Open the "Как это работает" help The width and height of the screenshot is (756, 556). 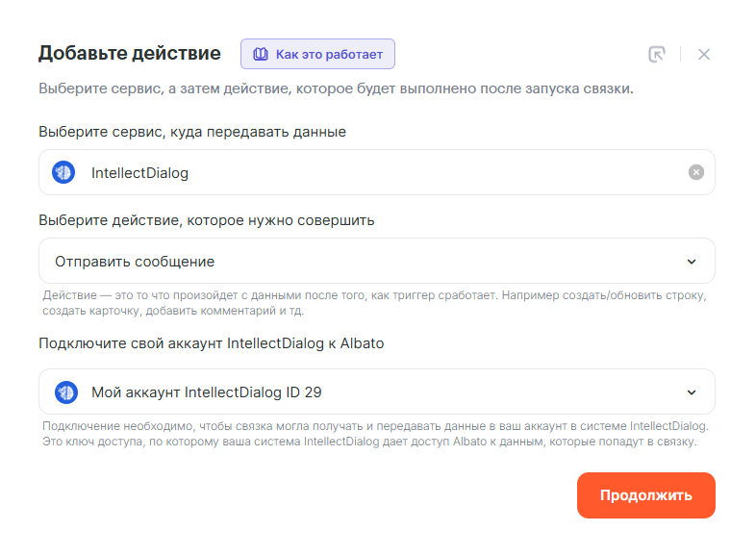pos(329,54)
